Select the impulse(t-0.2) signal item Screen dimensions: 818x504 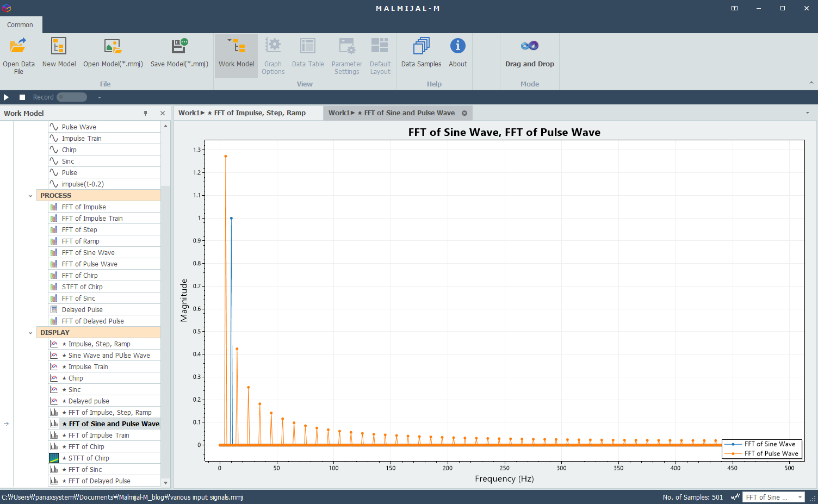(104, 184)
